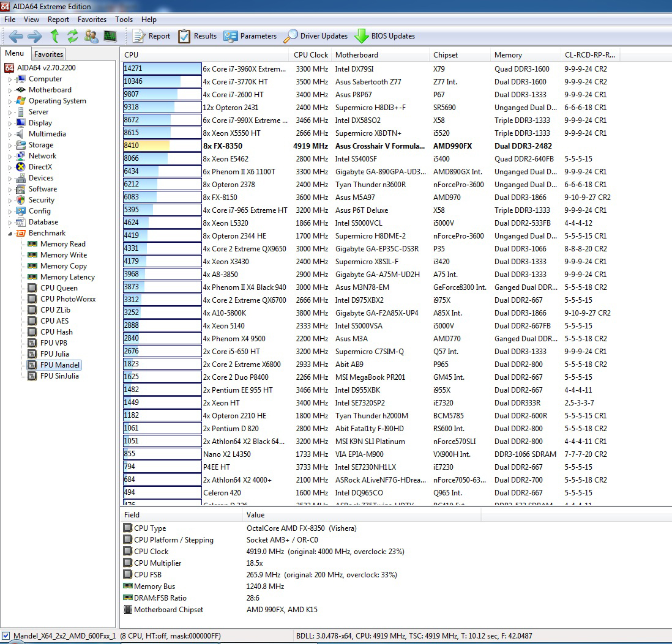
Task: Open the File menu
Action: click(10, 20)
